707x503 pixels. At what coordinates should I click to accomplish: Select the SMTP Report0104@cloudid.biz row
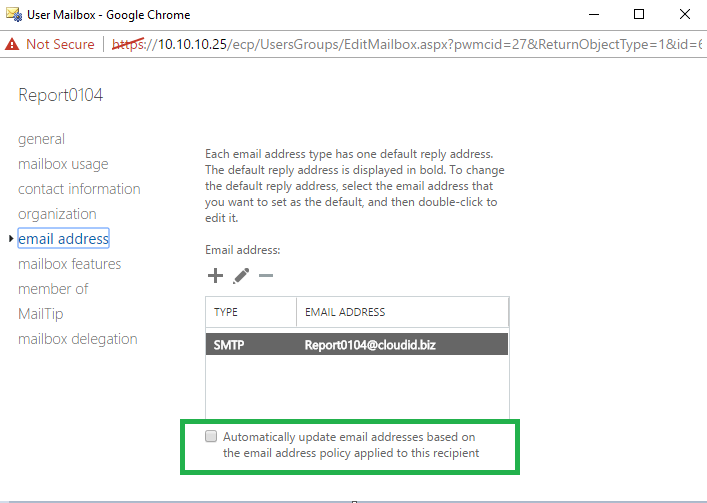(x=357, y=344)
